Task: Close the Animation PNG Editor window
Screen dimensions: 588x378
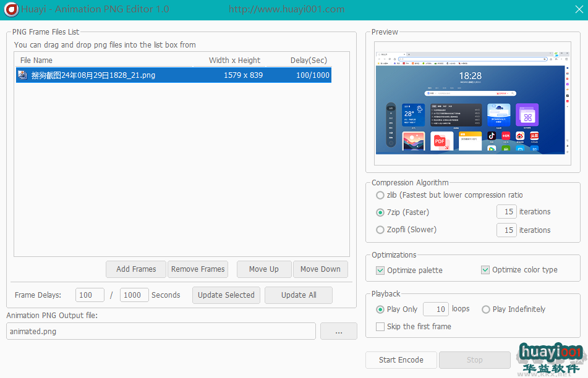Action: (579, 9)
